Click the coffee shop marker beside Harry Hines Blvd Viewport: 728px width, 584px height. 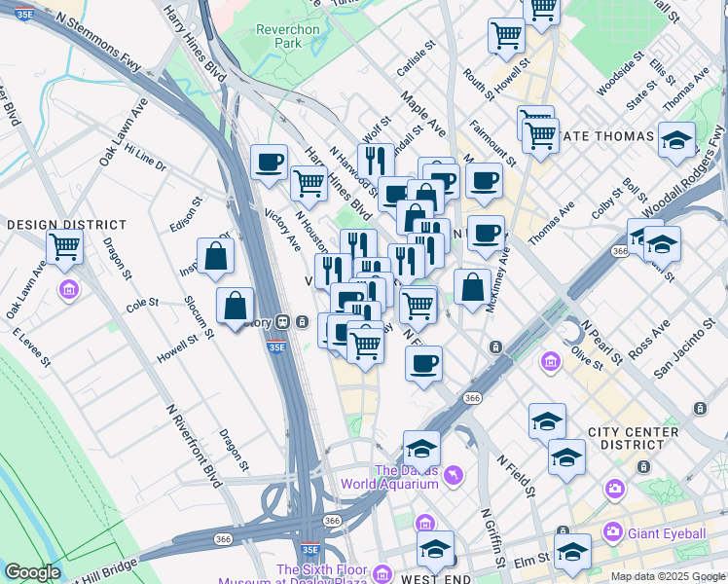268,163
